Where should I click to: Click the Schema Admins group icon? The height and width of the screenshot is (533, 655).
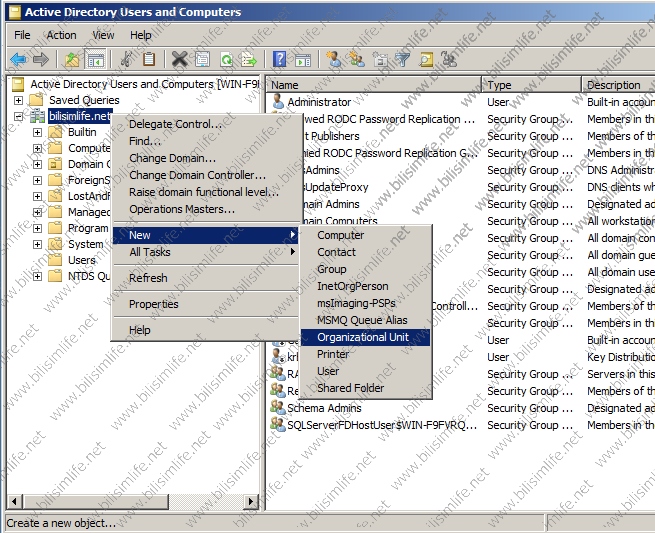point(278,407)
